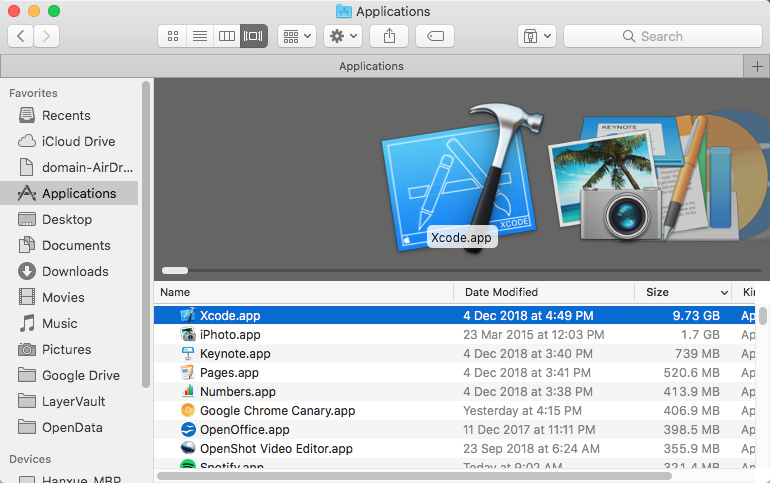Open the item arrangement dropdown
Viewport: 770px width, 483px height.
[297, 36]
